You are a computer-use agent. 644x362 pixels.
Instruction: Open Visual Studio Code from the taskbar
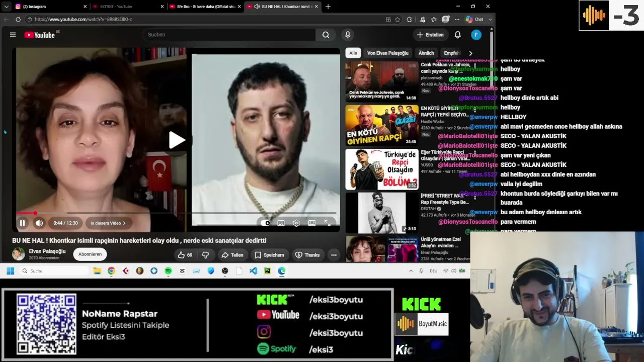pyautogui.click(x=253, y=271)
